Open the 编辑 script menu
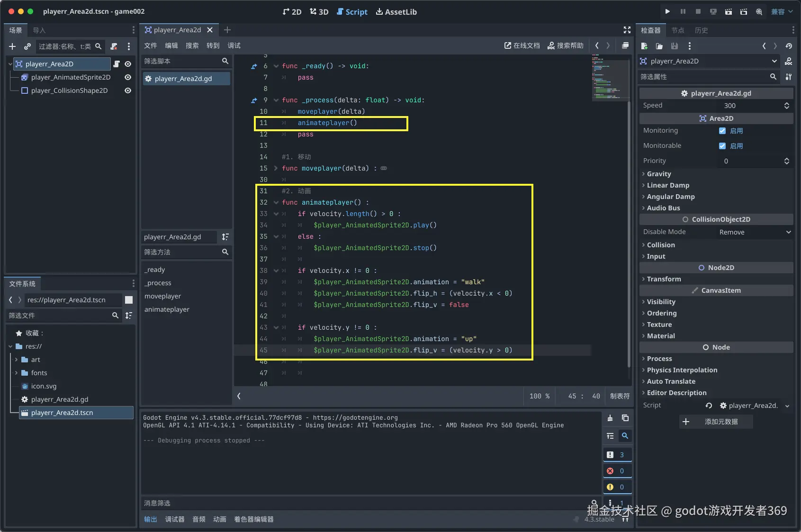The width and height of the screenshot is (801, 532). (171, 45)
